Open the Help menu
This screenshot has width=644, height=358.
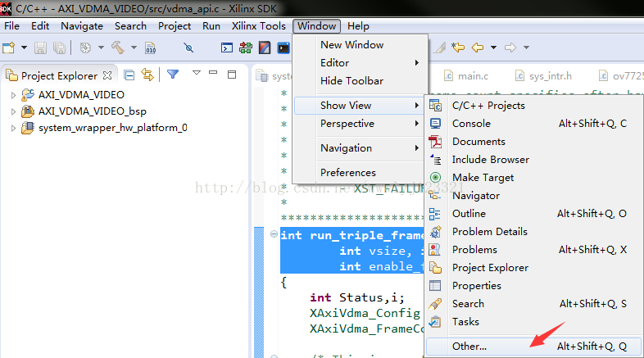[358, 26]
